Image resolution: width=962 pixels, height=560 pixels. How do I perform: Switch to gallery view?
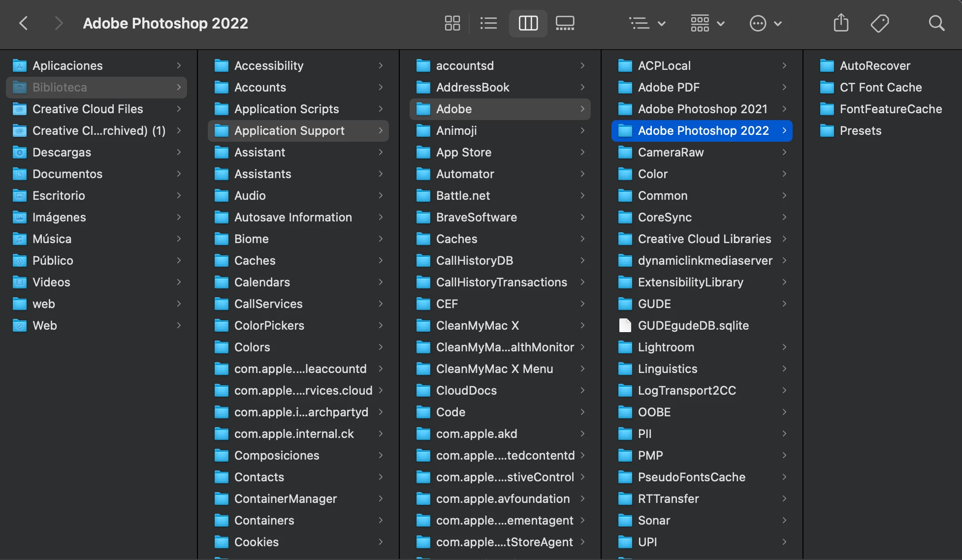pos(565,23)
